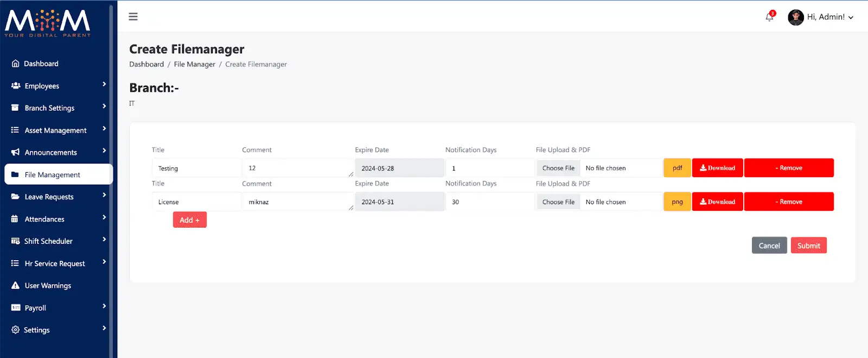Click the Cancel button
The width and height of the screenshot is (868, 358).
click(x=769, y=246)
